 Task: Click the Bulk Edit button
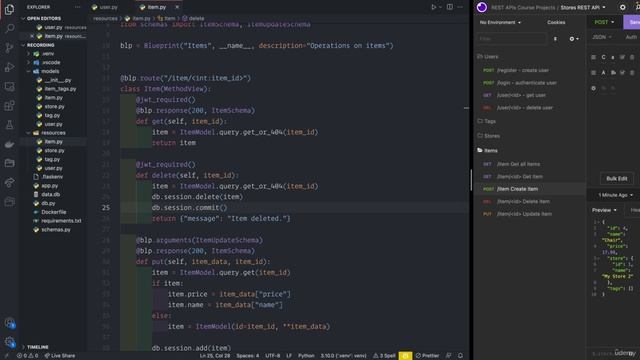[616, 178]
